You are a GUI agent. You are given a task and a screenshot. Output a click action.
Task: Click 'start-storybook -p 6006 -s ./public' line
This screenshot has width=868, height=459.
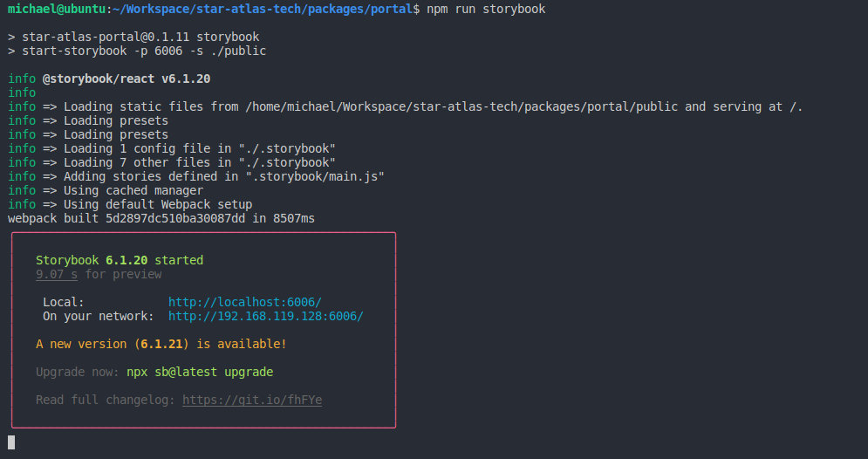coord(137,51)
